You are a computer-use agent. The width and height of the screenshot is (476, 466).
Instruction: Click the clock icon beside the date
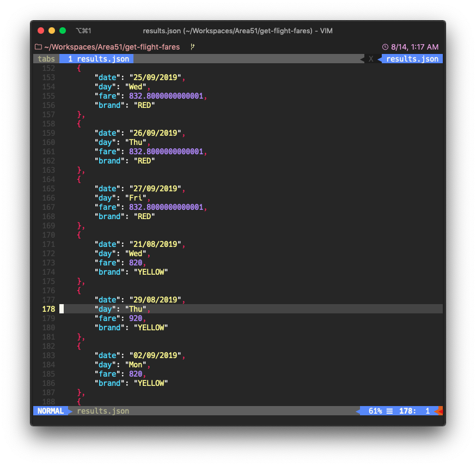pyautogui.click(x=385, y=47)
